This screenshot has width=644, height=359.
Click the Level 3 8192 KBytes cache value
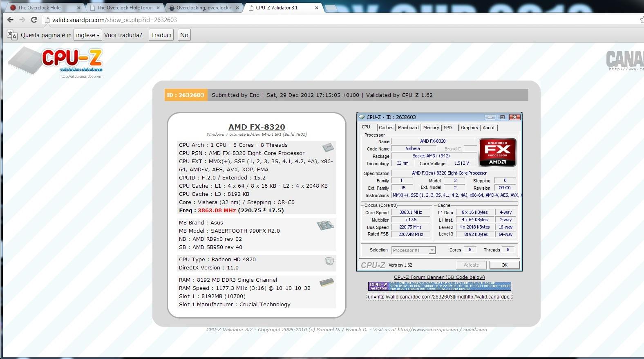(476, 235)
